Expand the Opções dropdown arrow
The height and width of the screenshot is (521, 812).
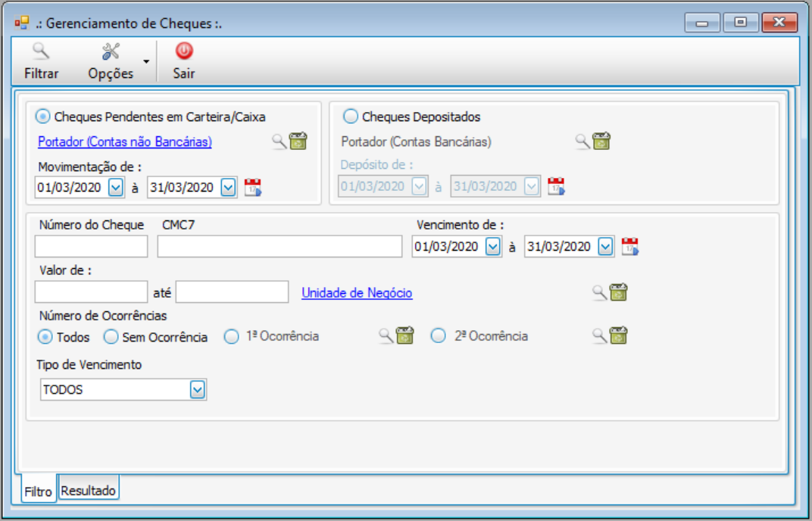(146, 61)
